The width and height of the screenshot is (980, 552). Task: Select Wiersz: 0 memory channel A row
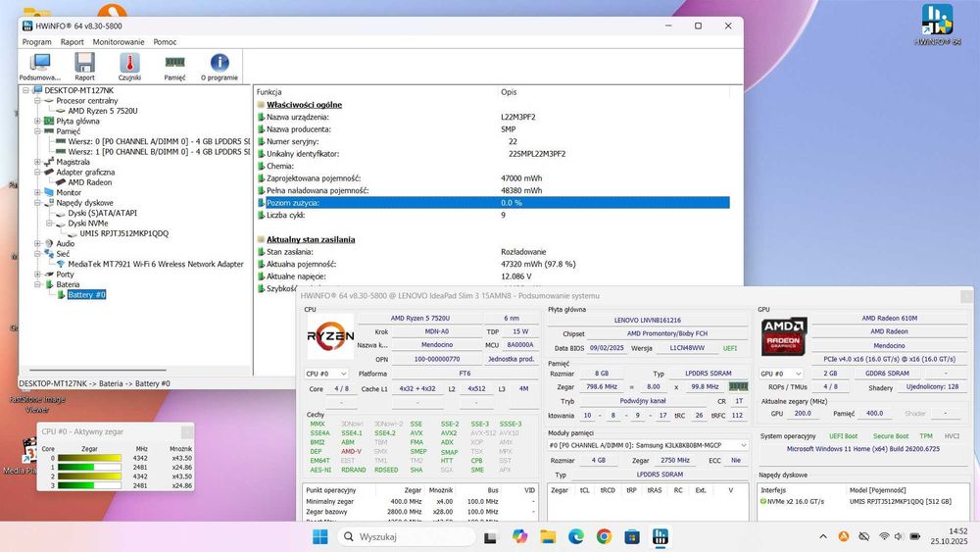pos(159,142)
